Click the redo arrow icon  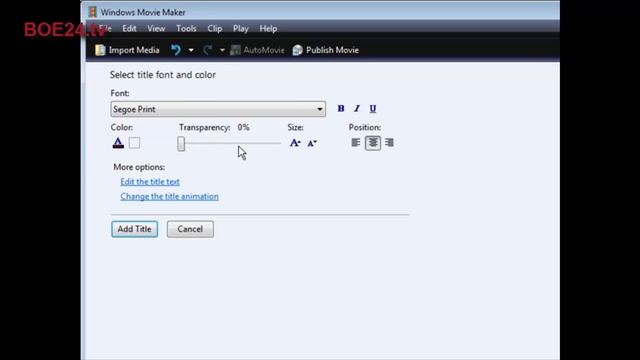pos(207,50)
